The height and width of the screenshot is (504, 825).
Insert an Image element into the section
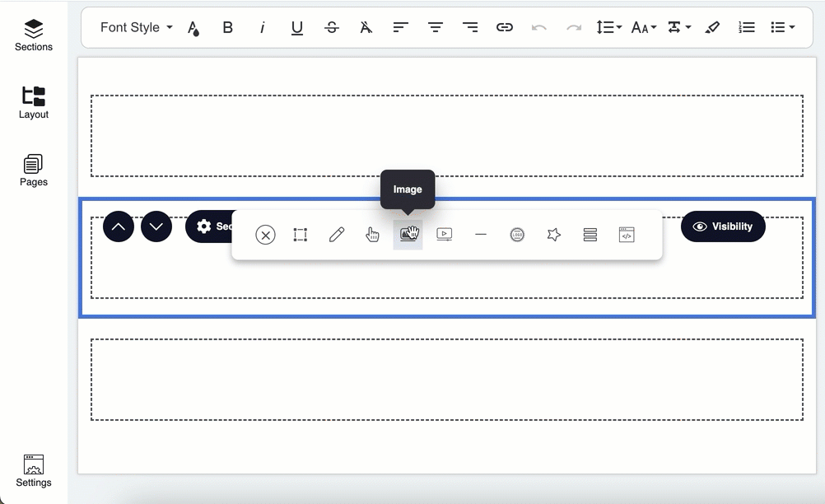coord(408,235)
